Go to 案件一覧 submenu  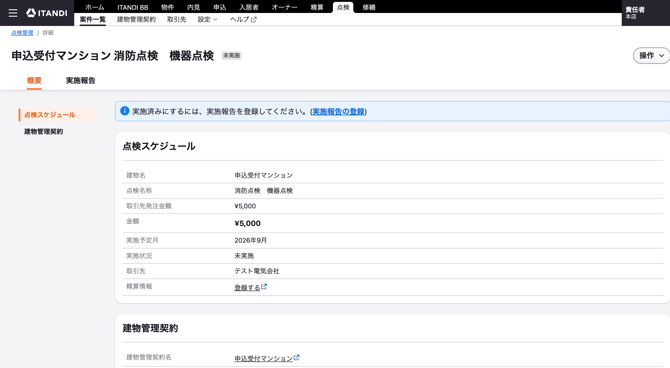[93, 20]
